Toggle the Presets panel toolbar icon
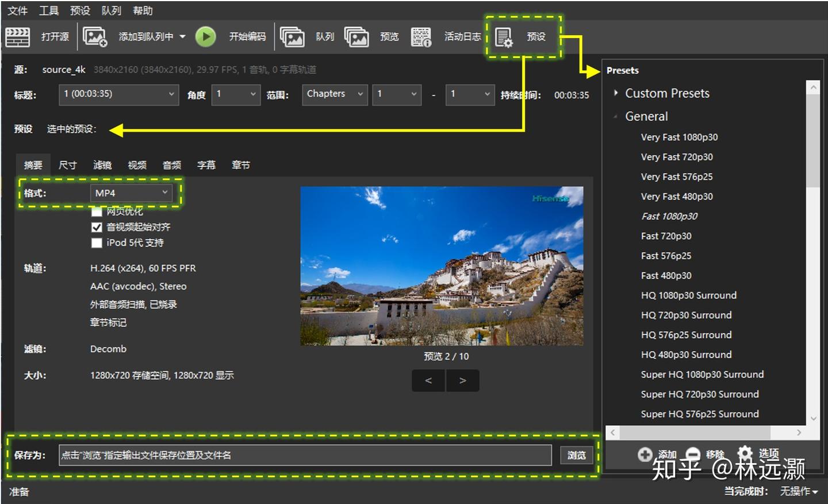 (x=504, y=37)
